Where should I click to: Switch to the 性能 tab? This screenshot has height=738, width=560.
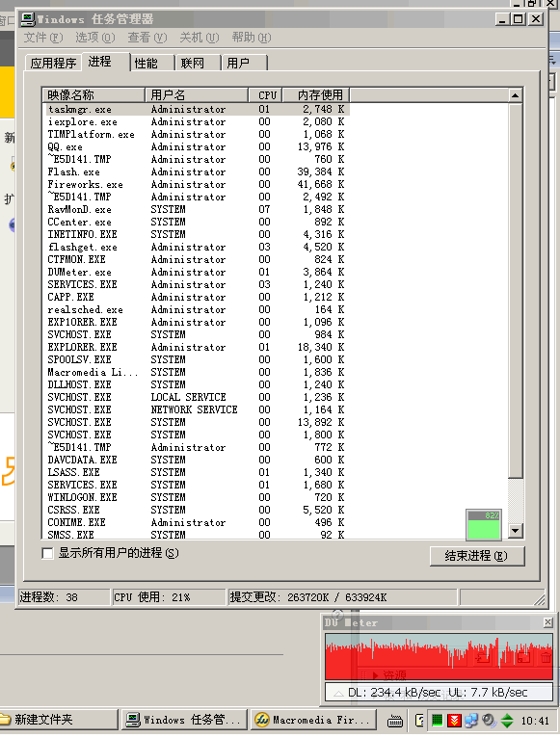[146, 63]
